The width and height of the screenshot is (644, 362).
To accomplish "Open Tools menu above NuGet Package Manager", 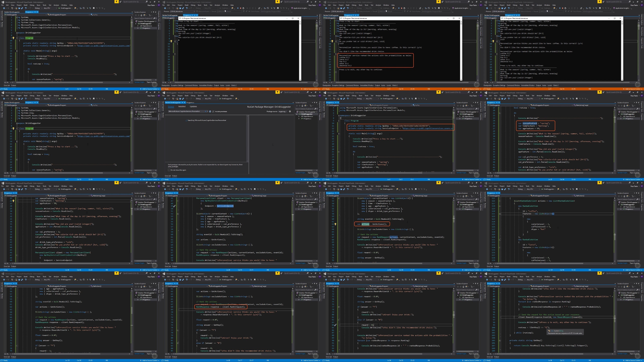I will pos(205,96).
